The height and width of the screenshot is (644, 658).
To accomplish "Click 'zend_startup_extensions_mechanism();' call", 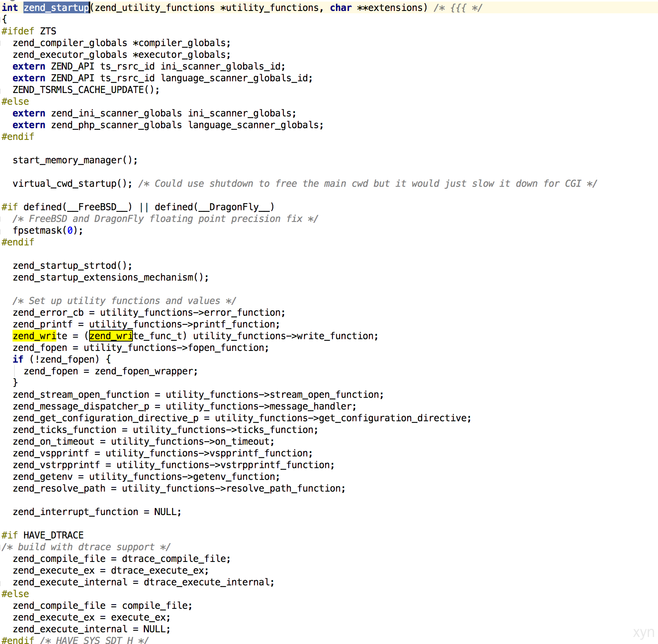I will [111, 277].
